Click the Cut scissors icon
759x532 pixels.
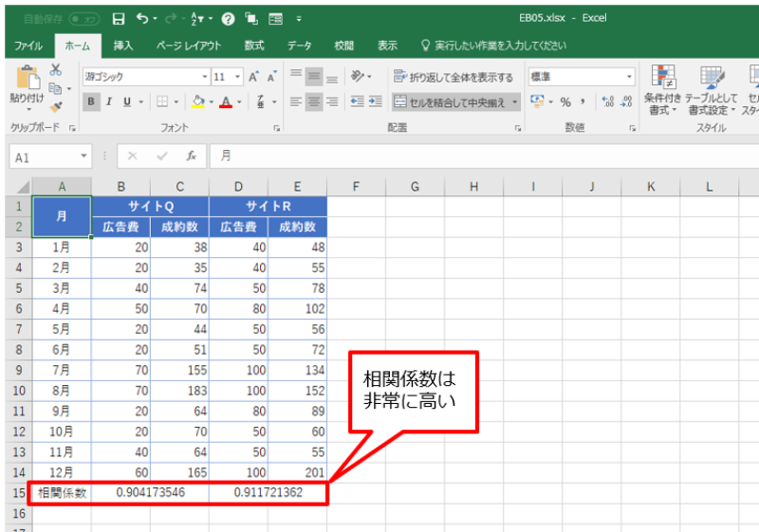[x=56, y=70]
